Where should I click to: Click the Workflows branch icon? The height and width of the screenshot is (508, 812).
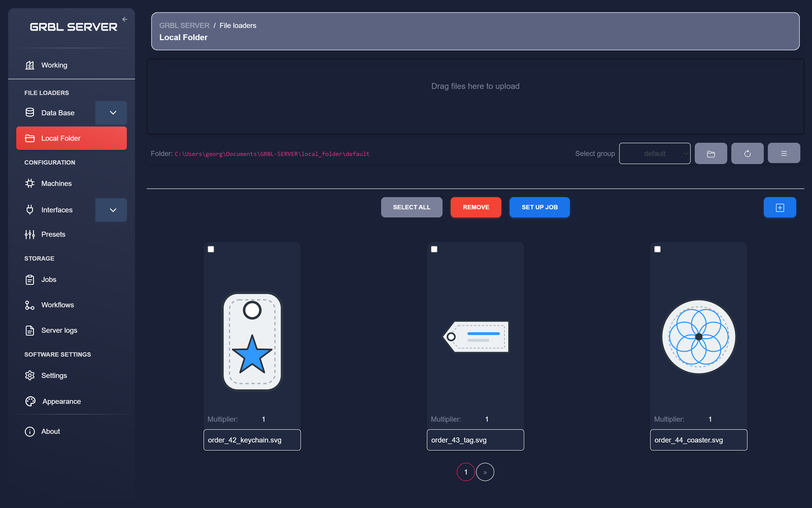pyautogui.click(x=30, y=305)
